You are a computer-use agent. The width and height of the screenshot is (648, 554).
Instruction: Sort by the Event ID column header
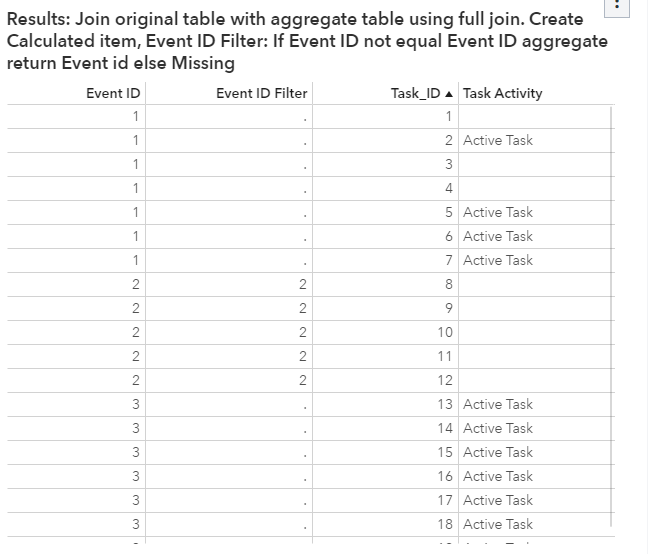coord(112,93)
